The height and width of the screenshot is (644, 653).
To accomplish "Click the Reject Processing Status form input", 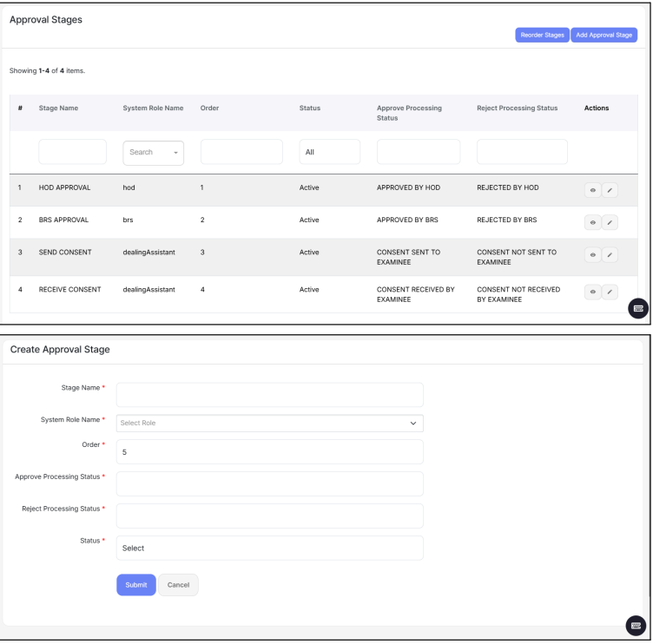I will (x=270, y=516).
